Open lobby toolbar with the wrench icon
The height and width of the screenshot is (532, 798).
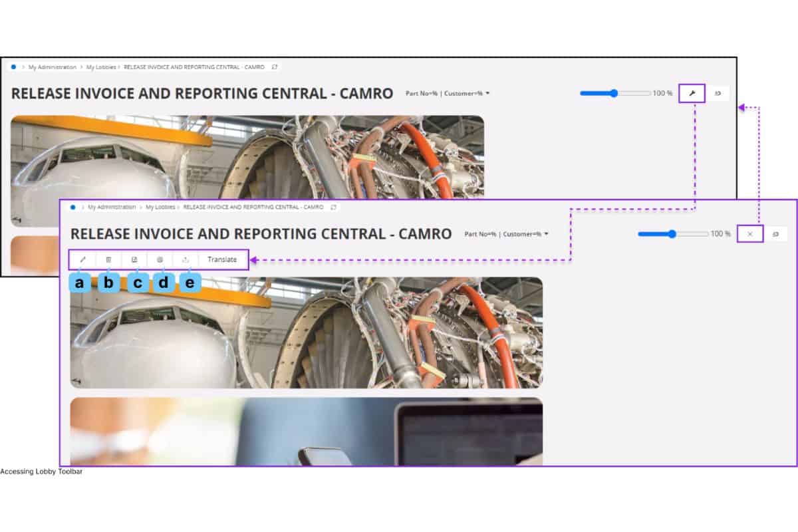(x=692, y=94)
